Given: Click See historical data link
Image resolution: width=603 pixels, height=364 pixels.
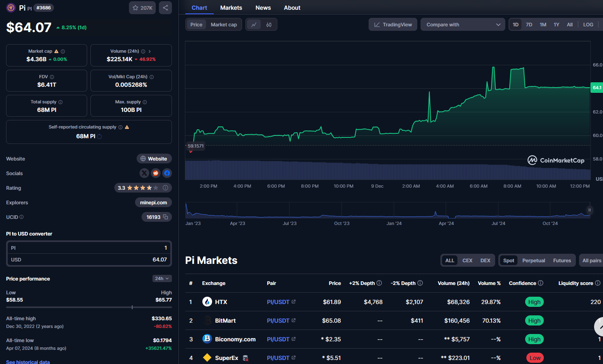Looking at the screenshot, I should click(28, 362).
